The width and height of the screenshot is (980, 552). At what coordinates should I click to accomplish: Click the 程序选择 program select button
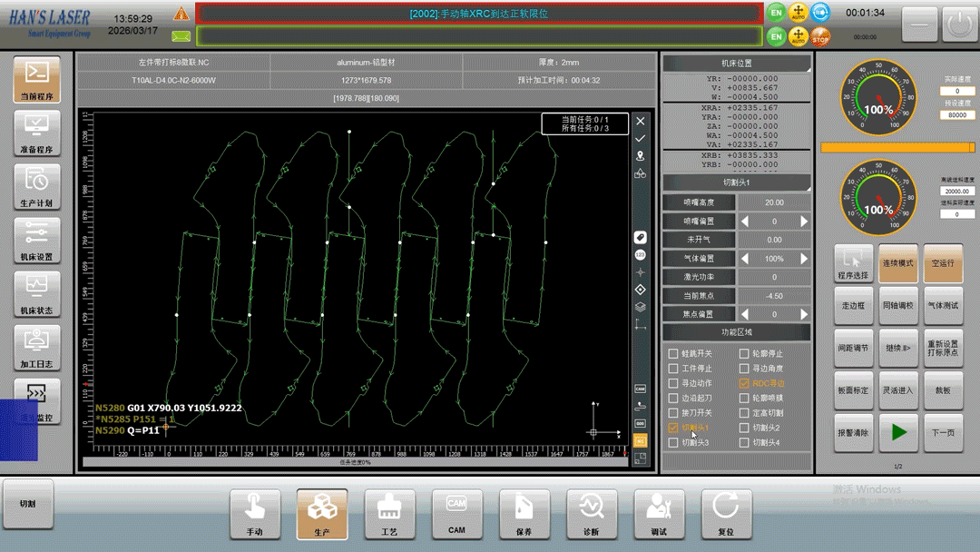pos(853,263)
